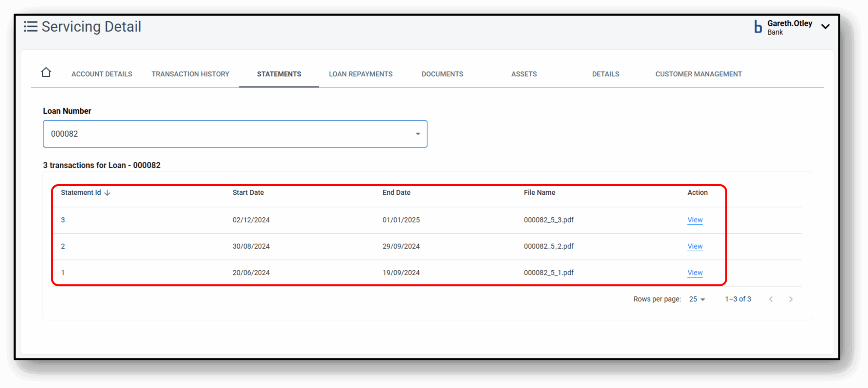Screen dimensions: 868x388
Task: Switch to the Customer Management tab
Action: [x=699, y=74]
